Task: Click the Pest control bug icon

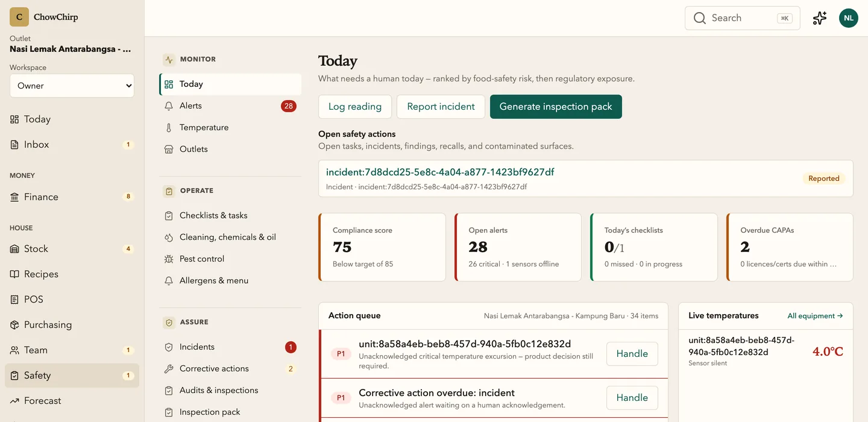Action: tap(169, 259)
